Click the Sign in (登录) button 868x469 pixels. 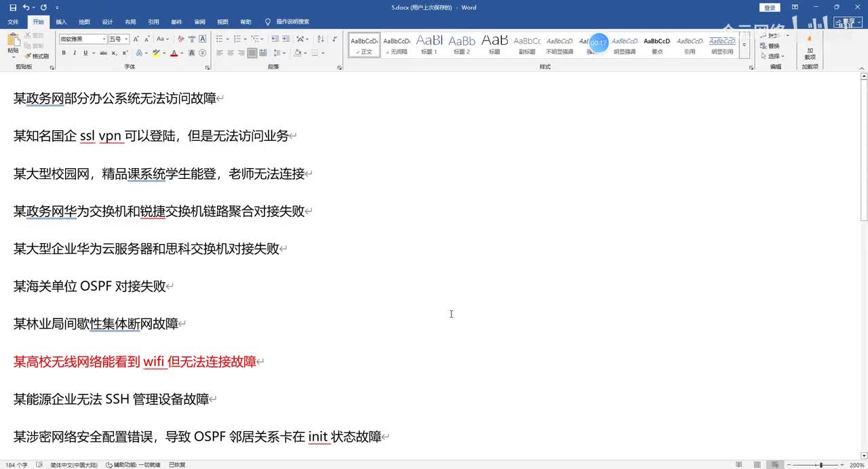coord(770,7)
